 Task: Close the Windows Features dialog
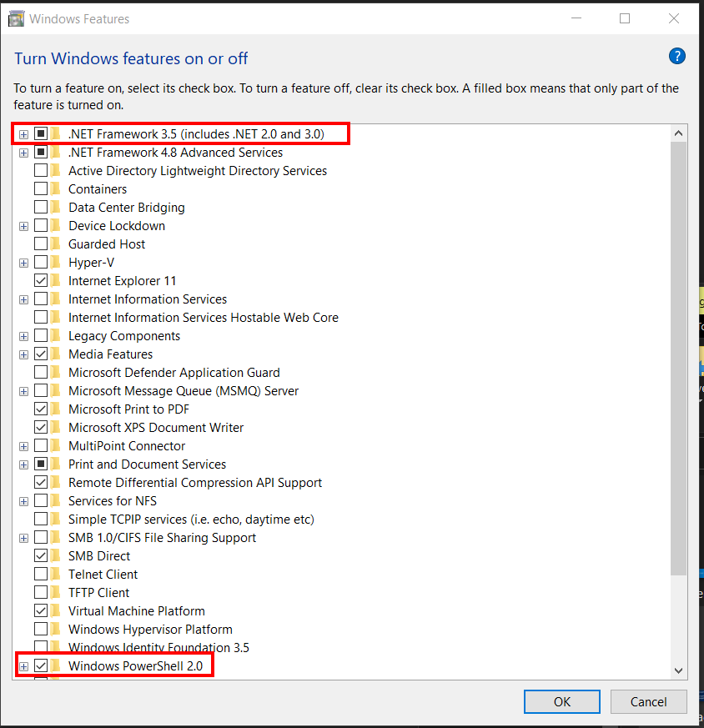tap(674, 18)
